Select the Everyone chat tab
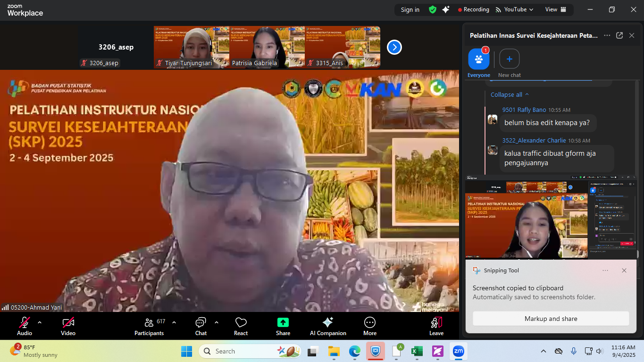The image size is (644, 362). click(478, 59)
